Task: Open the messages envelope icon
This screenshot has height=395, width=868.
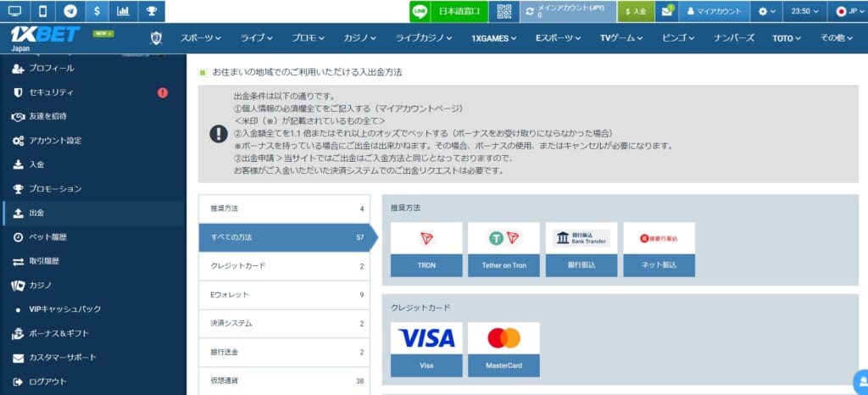Action: (x=667, y=11)
